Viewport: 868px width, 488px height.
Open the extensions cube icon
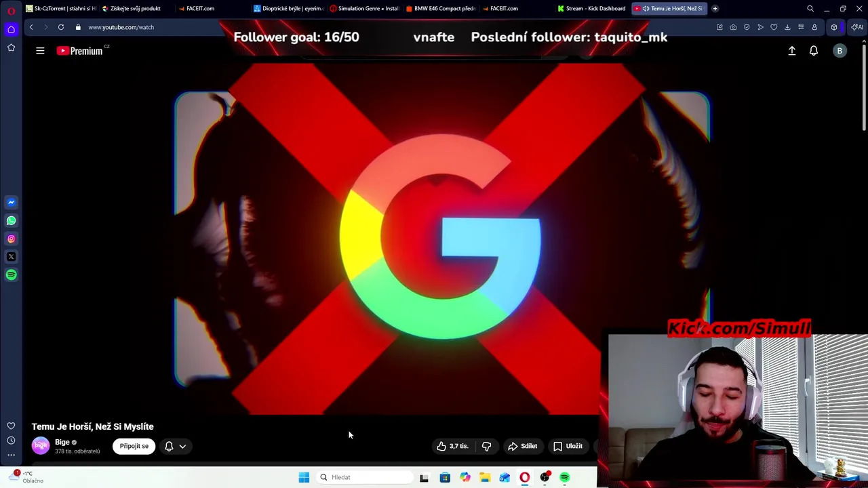pos(834,27)
